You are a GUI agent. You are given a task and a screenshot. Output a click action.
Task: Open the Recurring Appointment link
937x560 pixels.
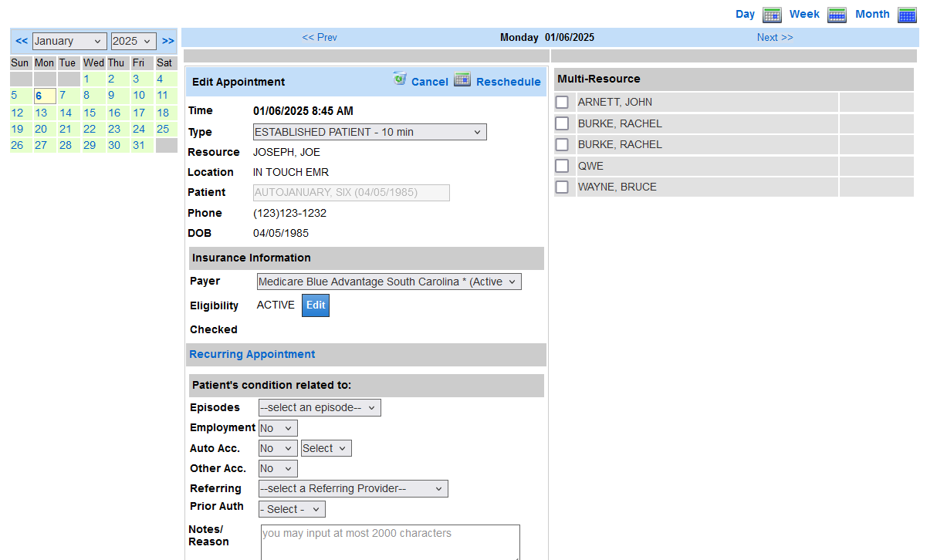tap(252, 354)
